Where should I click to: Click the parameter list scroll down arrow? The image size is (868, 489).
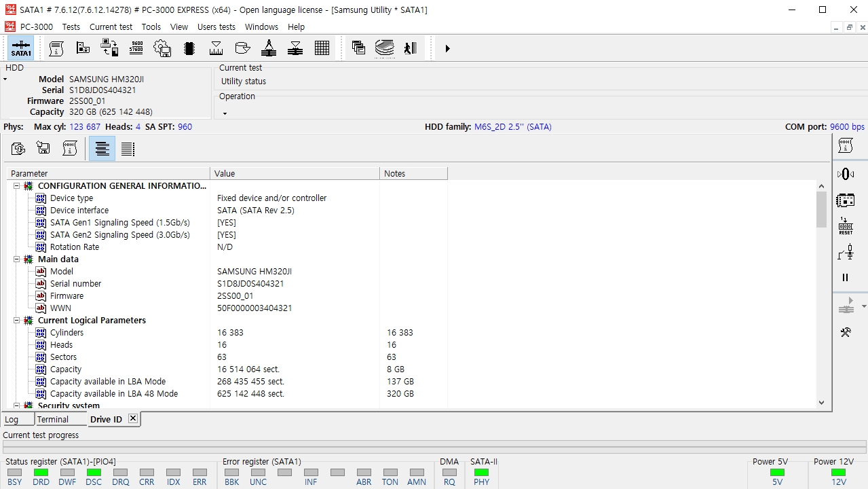[821, 402]
